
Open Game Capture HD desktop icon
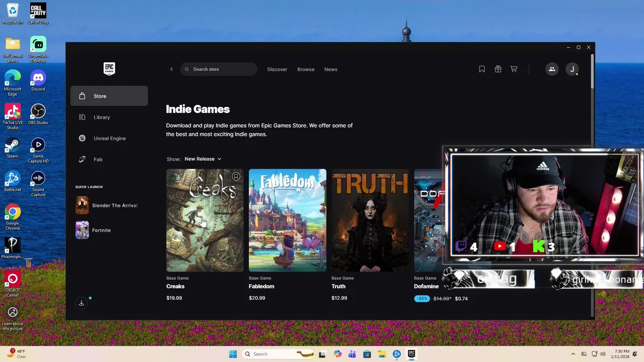38,151
